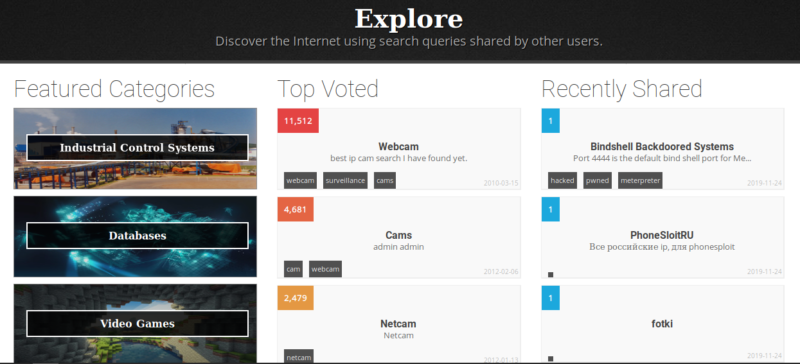The width and height of the screenshot is (800, 364).
Task: Click the Recently Shared heading
Action: (622, 89)
